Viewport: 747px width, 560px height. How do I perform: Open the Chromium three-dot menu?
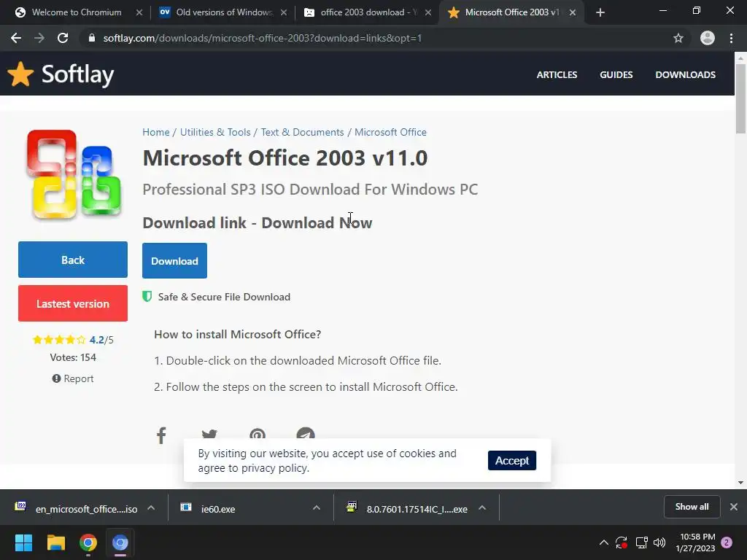[x=731, y=38]
